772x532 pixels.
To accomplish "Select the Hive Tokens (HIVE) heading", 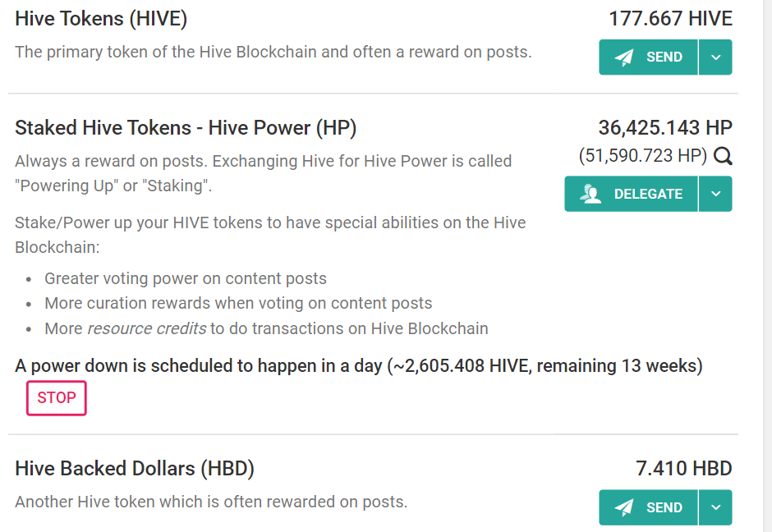I will click(x=101, y=19).
